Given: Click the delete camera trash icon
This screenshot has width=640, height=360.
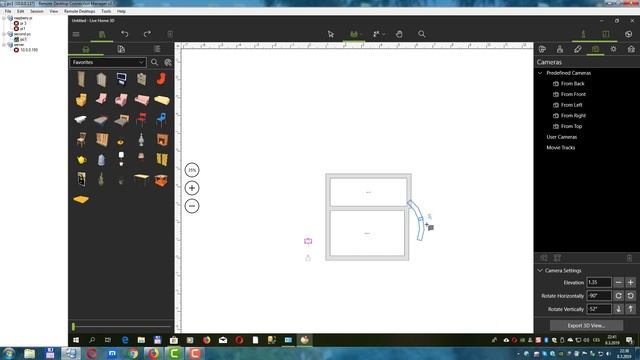Looking at the screenshot, I should (x=629, y=258).
